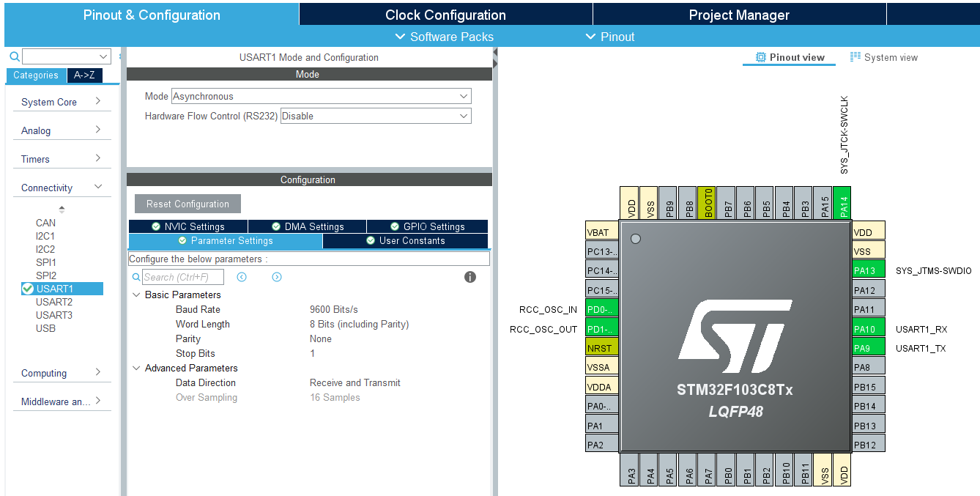Select USB in the Connectivity list

[x=45, y=328]
